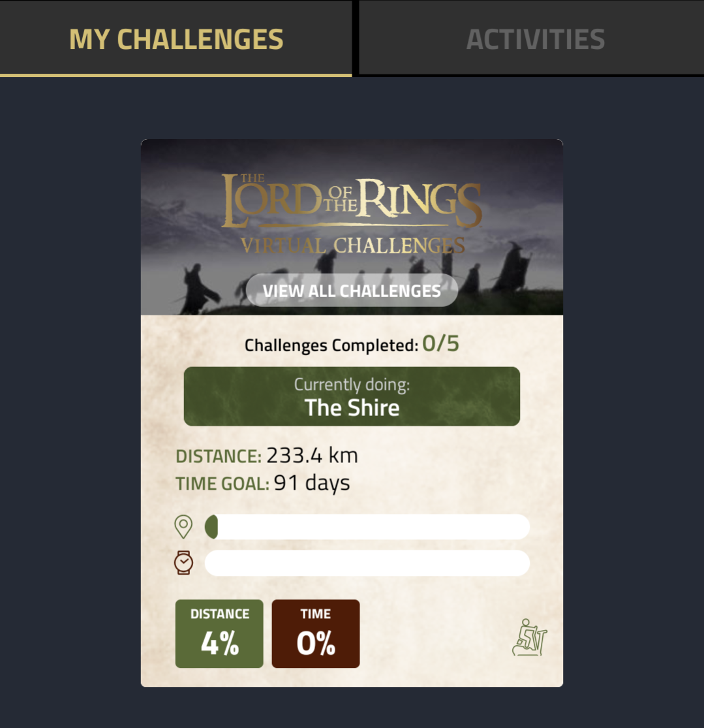Click the 91 days time goal
This screenshot has height=728, width=704.
coord(312,483)
